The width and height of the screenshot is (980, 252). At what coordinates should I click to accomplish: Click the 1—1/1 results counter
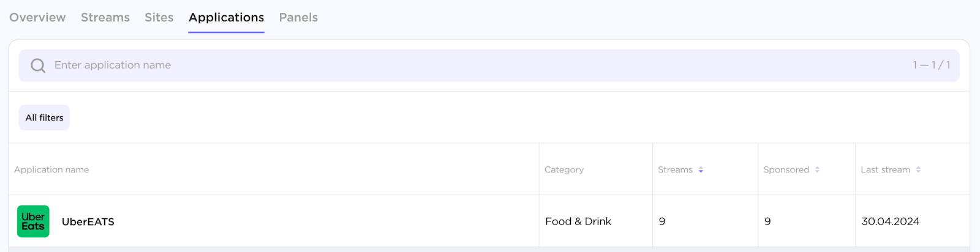point(931,65)
